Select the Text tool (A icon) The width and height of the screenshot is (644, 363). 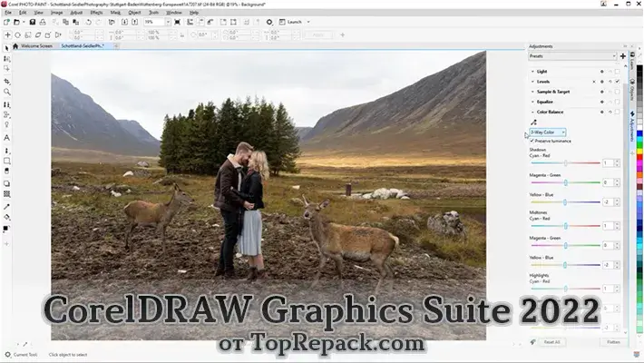point(6,138)
